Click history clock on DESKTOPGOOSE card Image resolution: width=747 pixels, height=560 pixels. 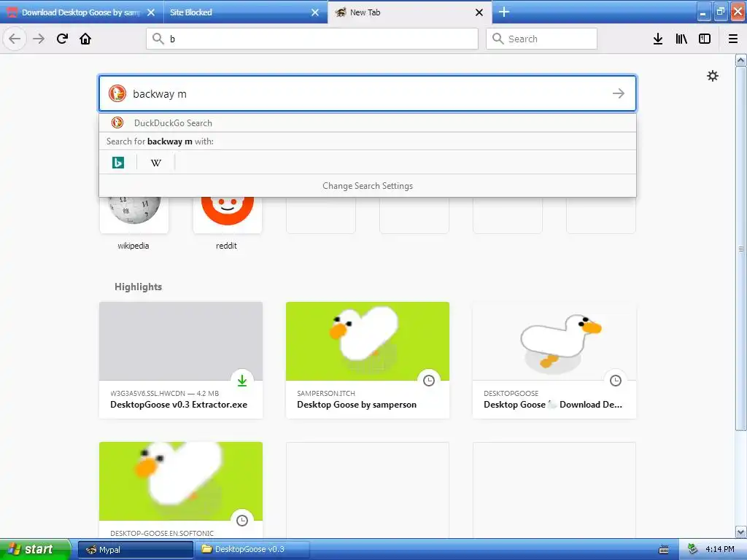tap(616, 381)
